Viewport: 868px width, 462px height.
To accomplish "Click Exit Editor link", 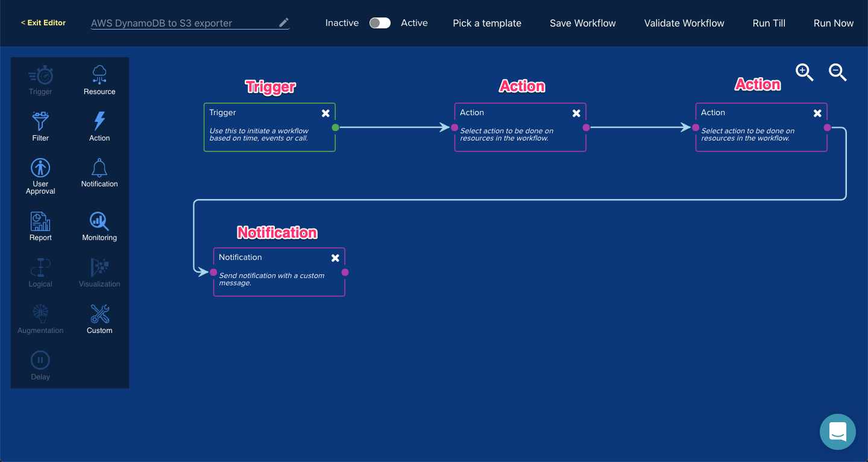I will (x=43, y=23).
